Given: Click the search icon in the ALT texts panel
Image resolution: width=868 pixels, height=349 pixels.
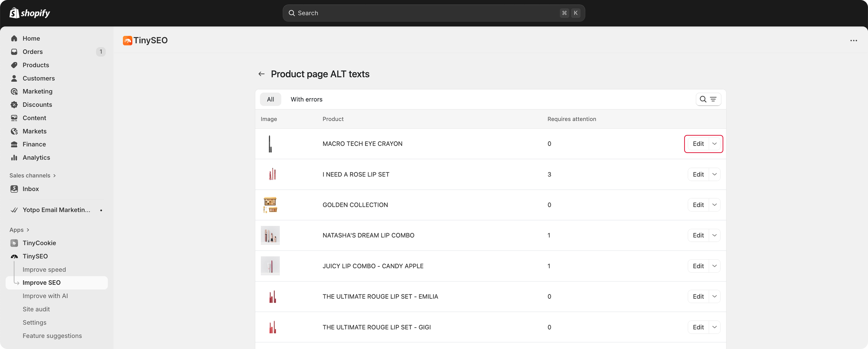Looking at the screenshot, I should (x=703, y=99).
